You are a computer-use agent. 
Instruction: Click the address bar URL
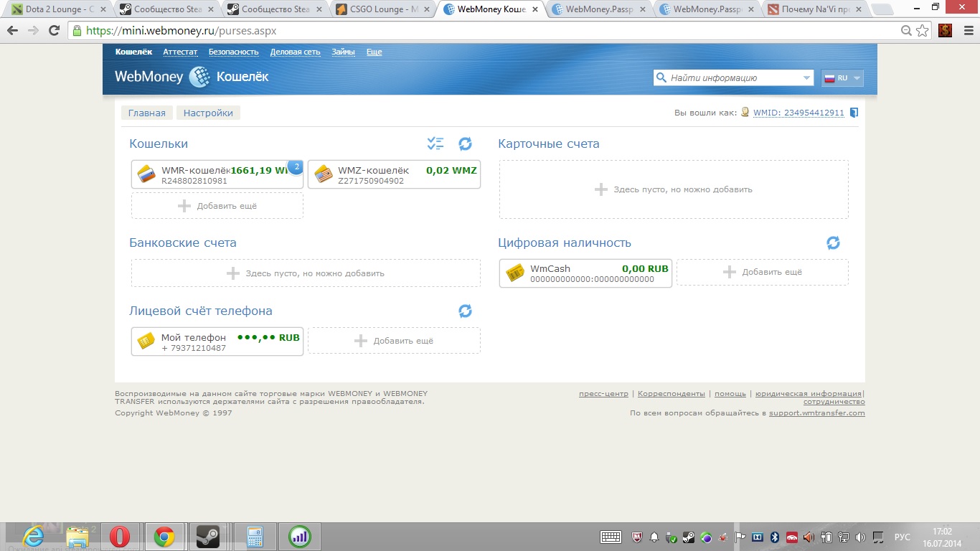[x=181, y=31]
